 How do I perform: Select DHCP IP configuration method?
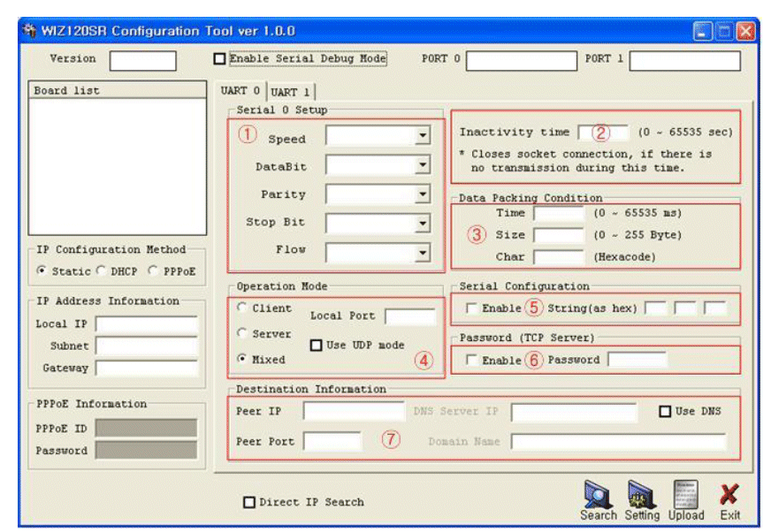point(101,270)
